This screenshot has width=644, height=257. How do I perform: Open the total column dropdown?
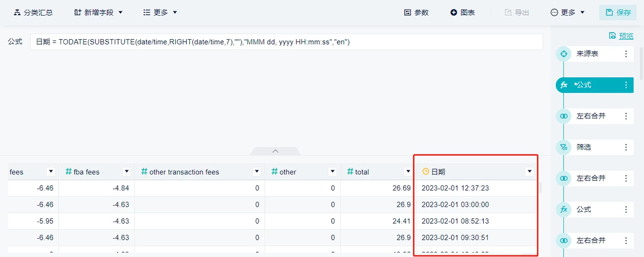(x=408, y=172)
